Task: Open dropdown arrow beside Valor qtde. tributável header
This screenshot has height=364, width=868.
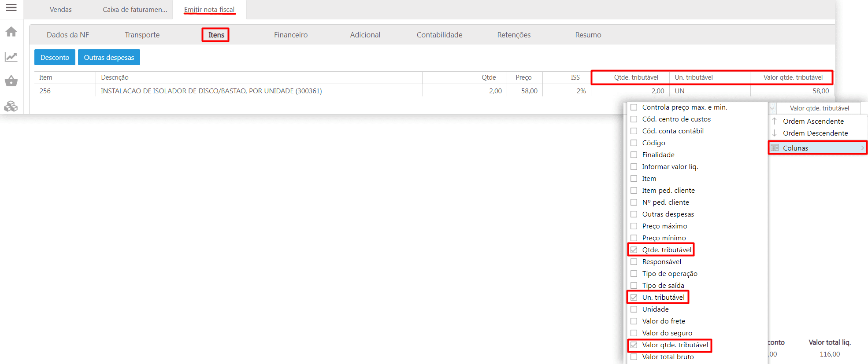Action: point(772,108)
